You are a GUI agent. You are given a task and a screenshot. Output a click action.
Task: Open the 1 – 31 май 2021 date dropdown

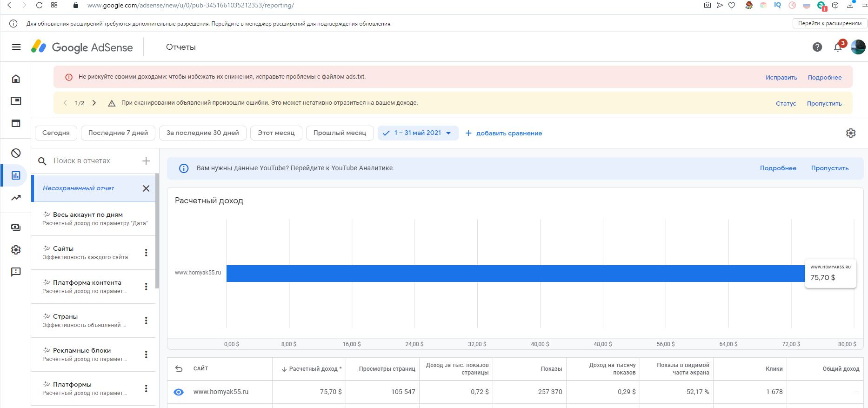pyautogui.click(x=418, y=133)
